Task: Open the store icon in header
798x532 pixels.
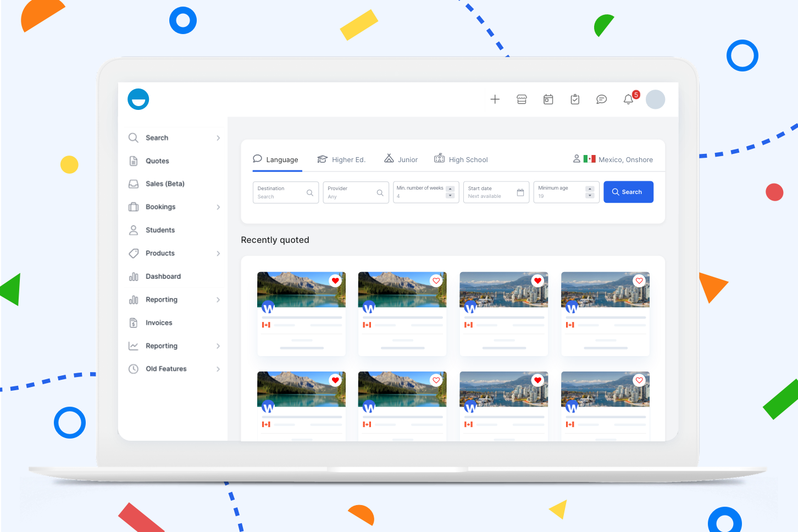Action: click(522, 99)
